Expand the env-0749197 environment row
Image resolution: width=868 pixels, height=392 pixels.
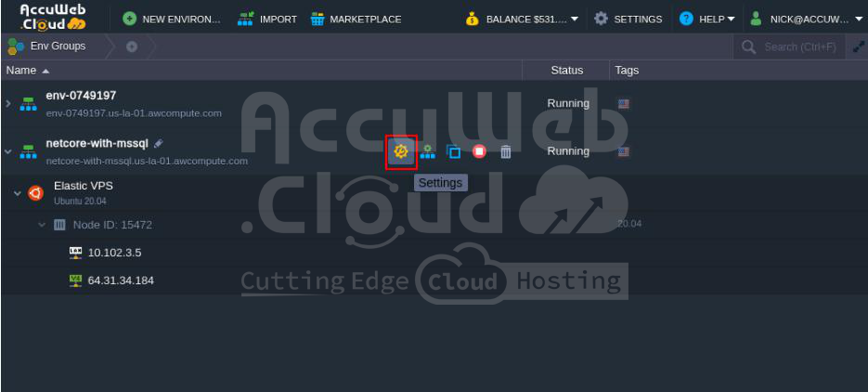(x=8, y=104)
